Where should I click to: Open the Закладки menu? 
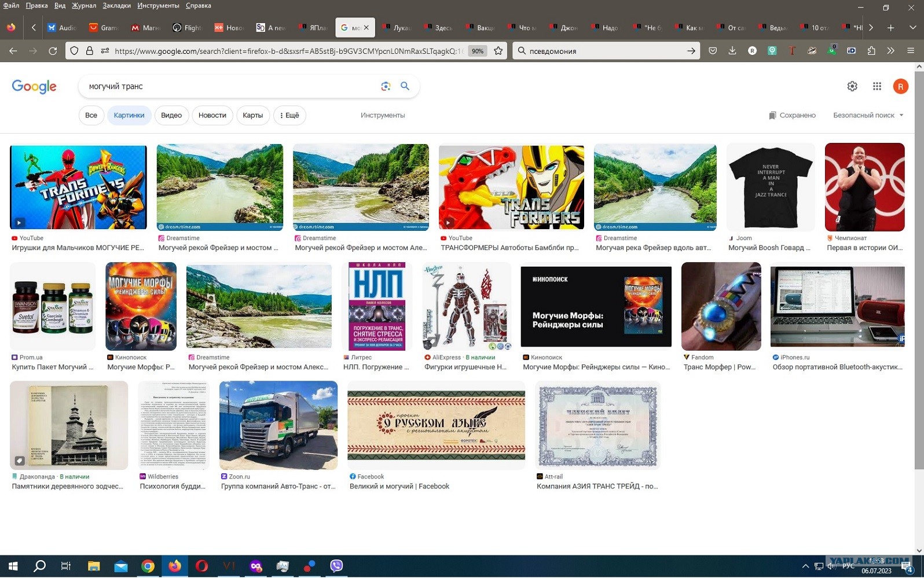point(116,5)
